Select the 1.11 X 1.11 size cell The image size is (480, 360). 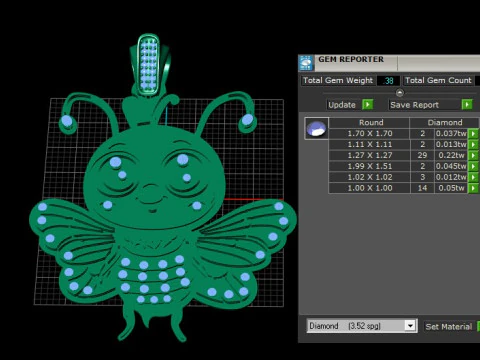[x=370, y=145]
